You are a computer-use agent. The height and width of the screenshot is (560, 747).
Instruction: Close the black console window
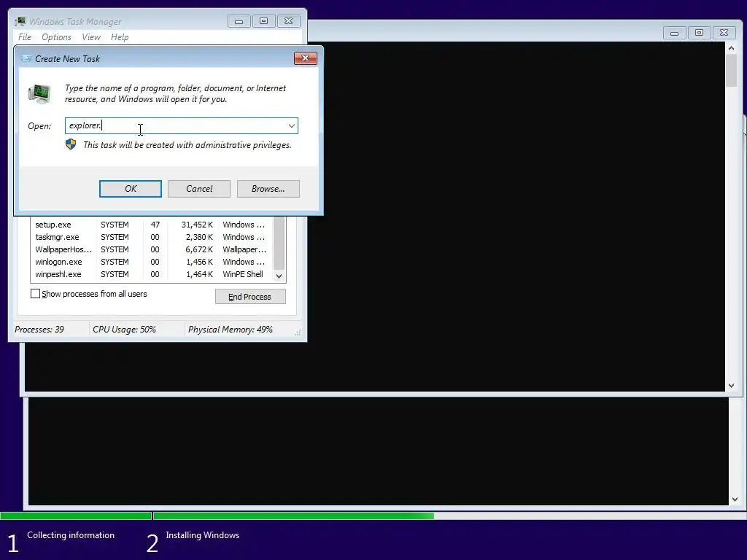[x=724, y=32]
